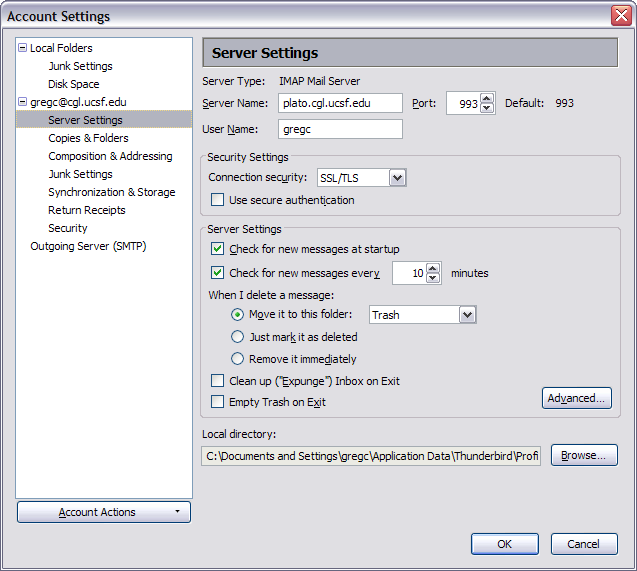Image resolution: width=637 pixels, height=571 pixels.
Task: Decrease the check interval minutes
Action: 433,278
